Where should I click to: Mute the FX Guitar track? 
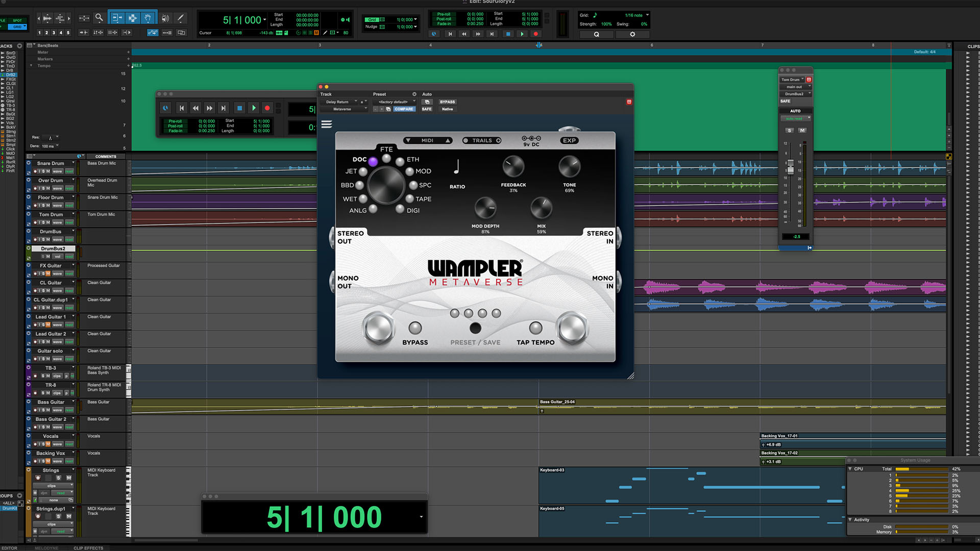48,273
